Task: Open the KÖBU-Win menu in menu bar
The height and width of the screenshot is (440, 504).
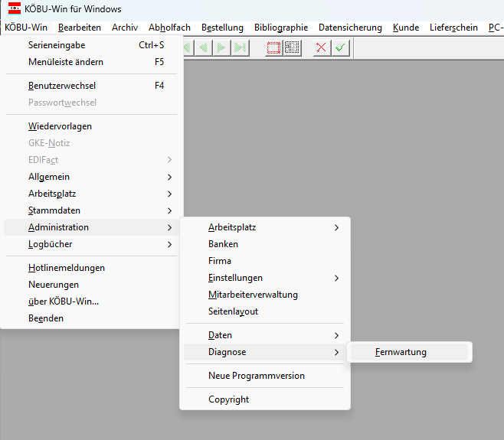Action: (26, 28)
